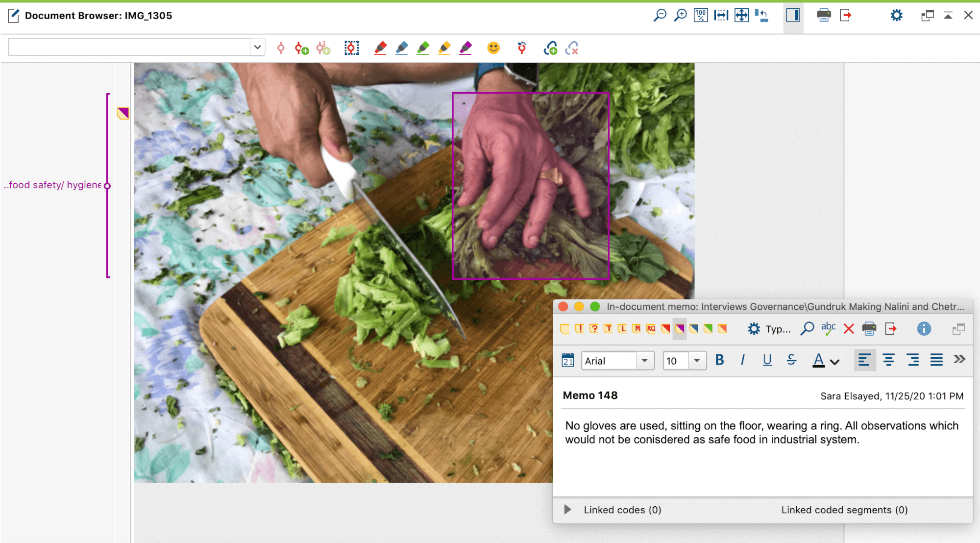The image size is (980, 543).
Task: Set memo type to plain yellow note
Action: point(564,328)
